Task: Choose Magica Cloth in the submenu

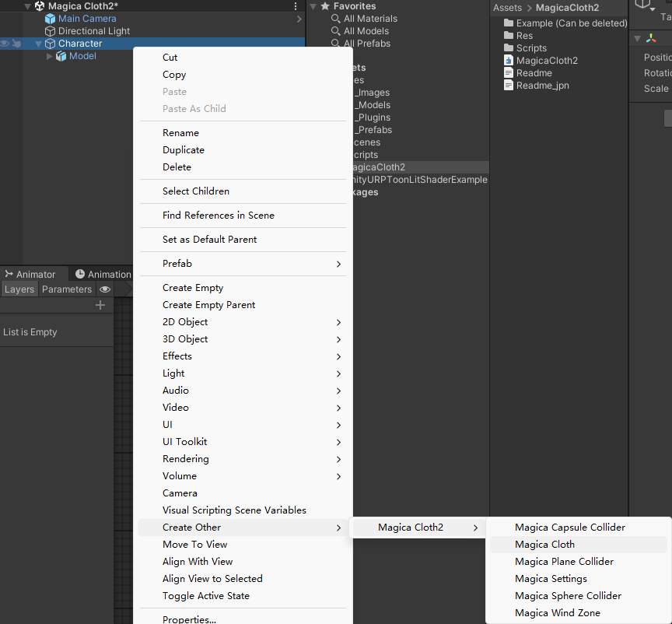Action: 578,545
